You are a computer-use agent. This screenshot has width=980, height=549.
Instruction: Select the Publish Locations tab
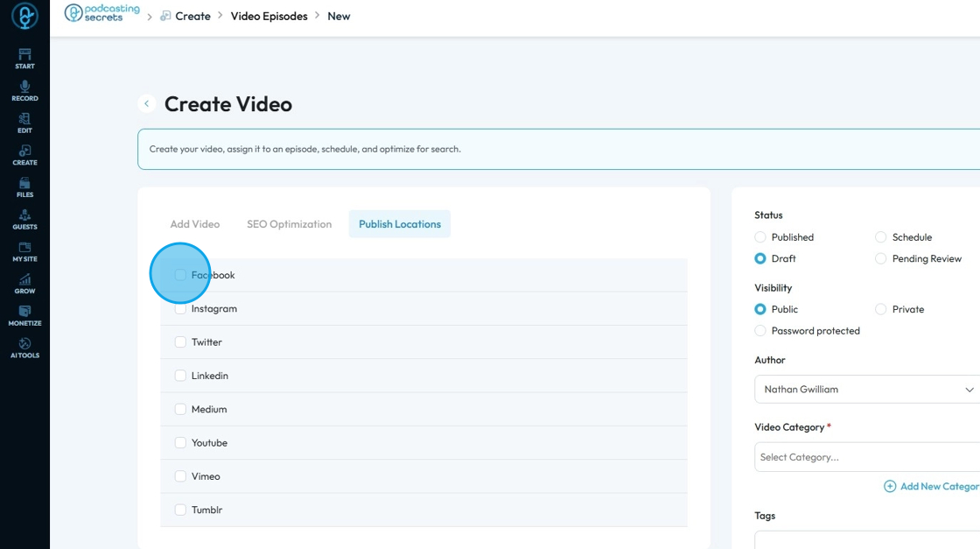click(399, 224)
